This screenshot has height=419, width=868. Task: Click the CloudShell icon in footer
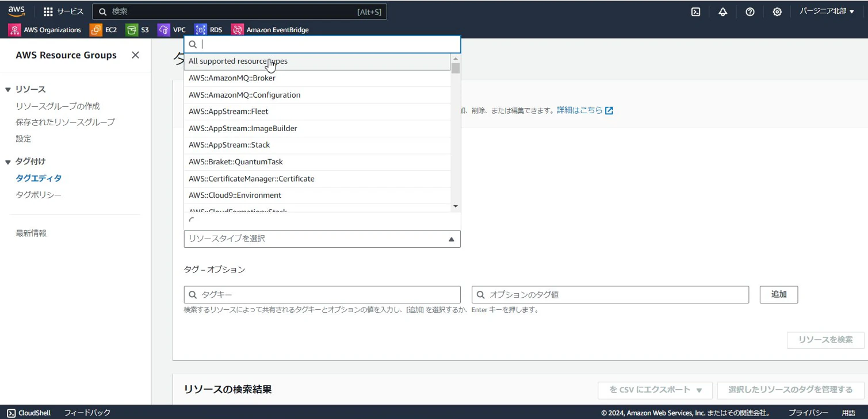tap(12, 413)
